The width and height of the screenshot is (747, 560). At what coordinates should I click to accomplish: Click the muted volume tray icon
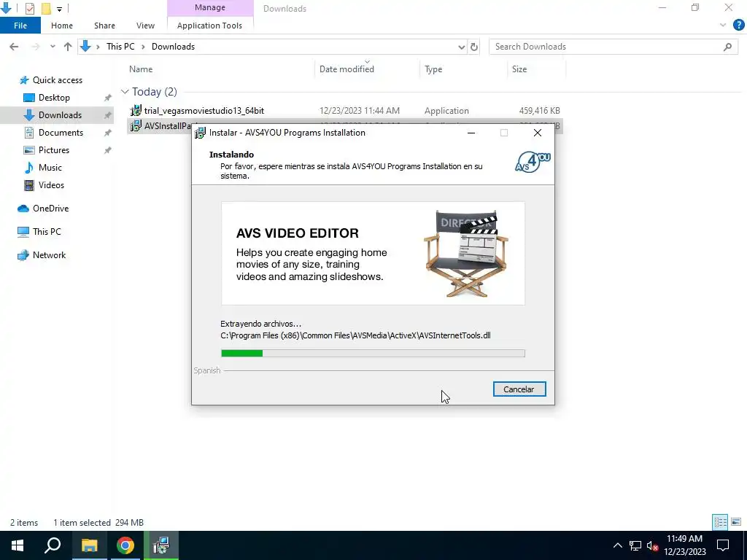click(x=652, y=545)
